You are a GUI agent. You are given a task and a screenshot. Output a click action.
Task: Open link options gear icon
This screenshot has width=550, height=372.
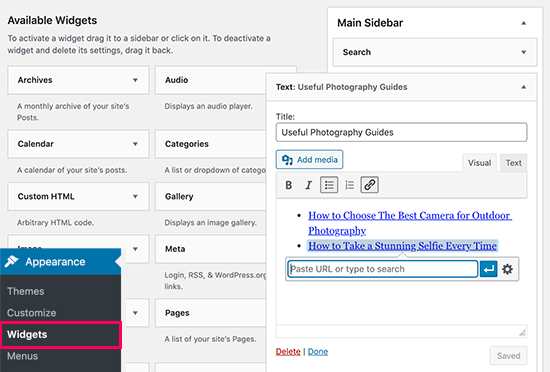[x=507, y=269]
